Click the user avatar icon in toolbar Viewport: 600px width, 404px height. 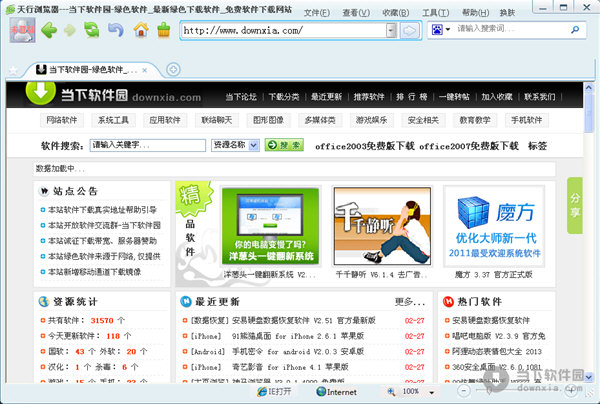coord(22,30)
